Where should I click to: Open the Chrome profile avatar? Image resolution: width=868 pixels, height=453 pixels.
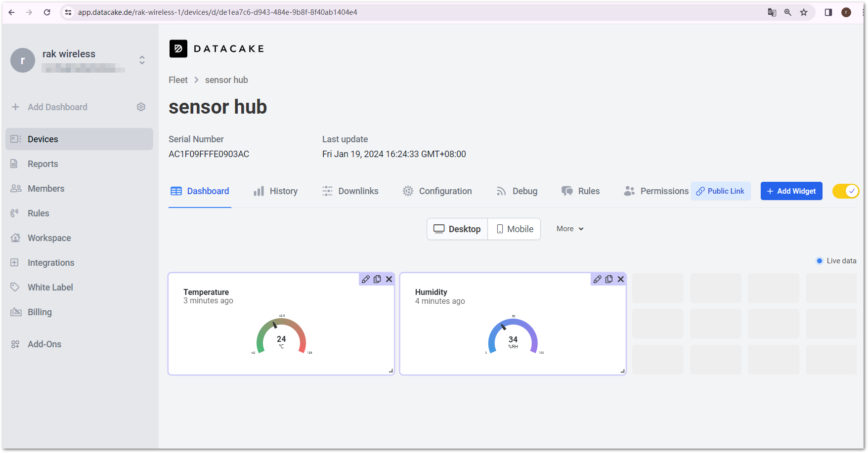pos(846,12)
